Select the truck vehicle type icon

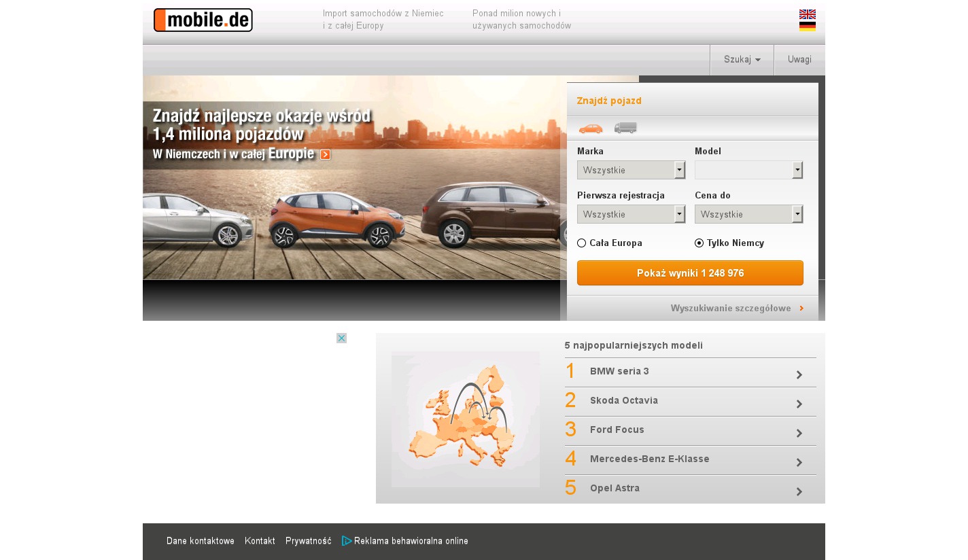[625, 128]
